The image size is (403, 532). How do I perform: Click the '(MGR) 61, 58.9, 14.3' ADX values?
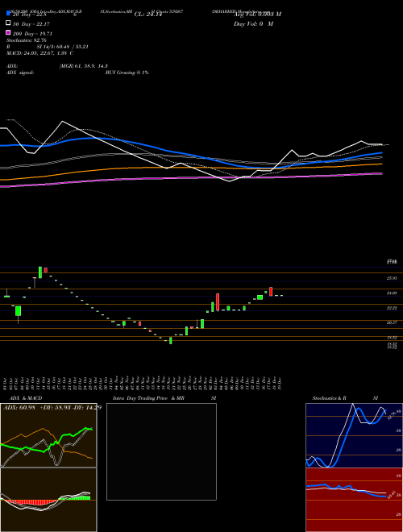pos(84,66)
